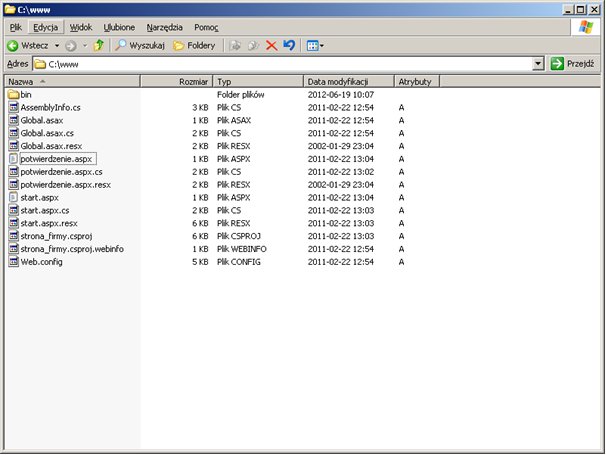Viewport: 606px width, 455px height.
Task: Click the Copy To toolbar icon
Action: [253, 46]
